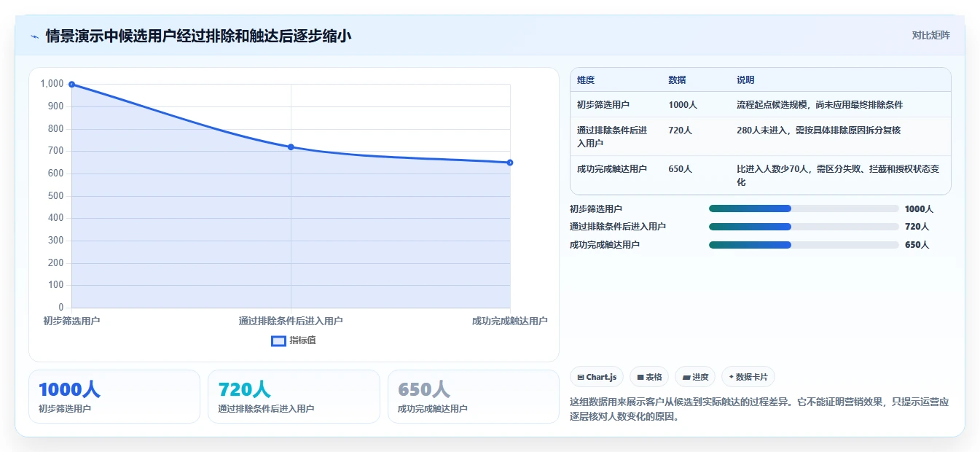Click the y-axis label 500
The image size is (980, 452).
[x=56, y=196]
